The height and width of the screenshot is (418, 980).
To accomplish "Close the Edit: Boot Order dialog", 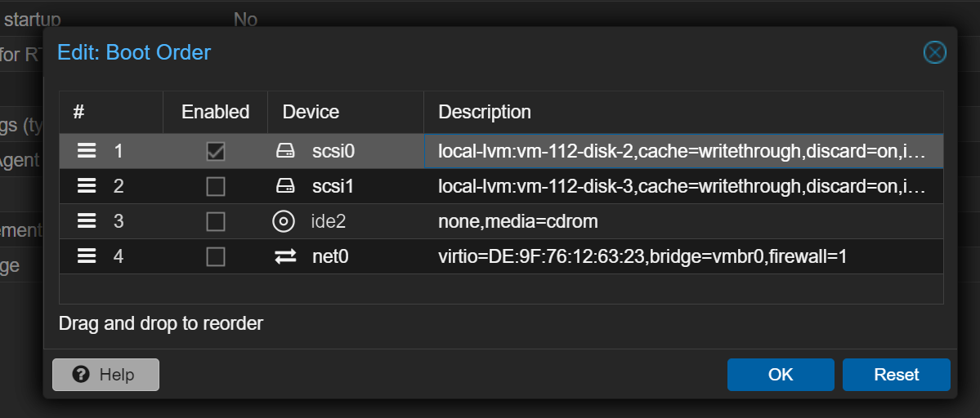I will point(934,52).
